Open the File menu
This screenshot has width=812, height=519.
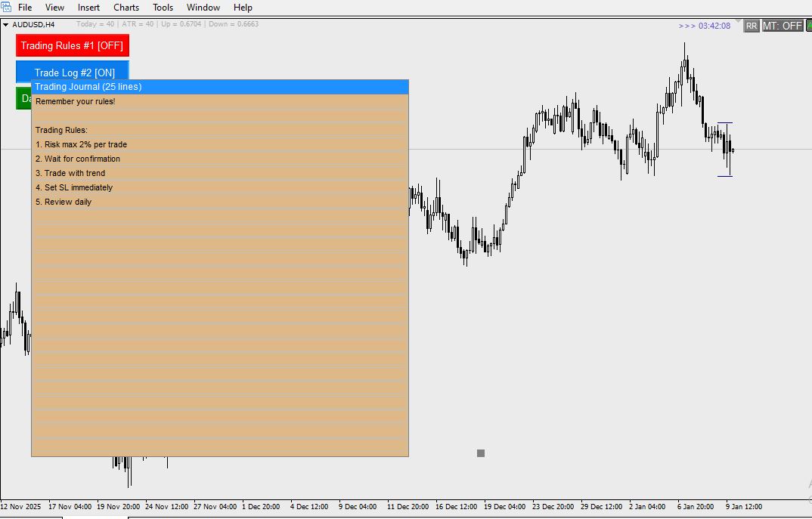coord(25,8)
